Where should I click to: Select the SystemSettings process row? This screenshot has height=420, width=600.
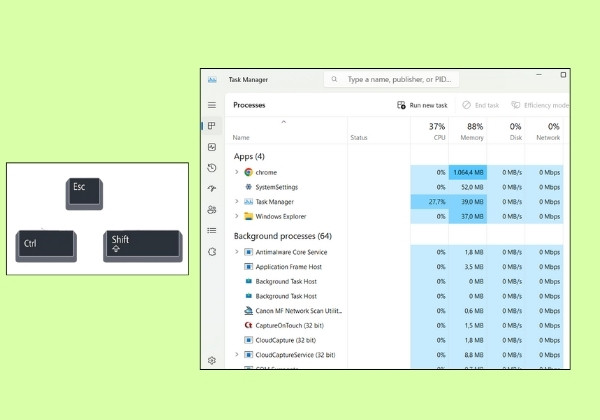[x=394, y=187]
